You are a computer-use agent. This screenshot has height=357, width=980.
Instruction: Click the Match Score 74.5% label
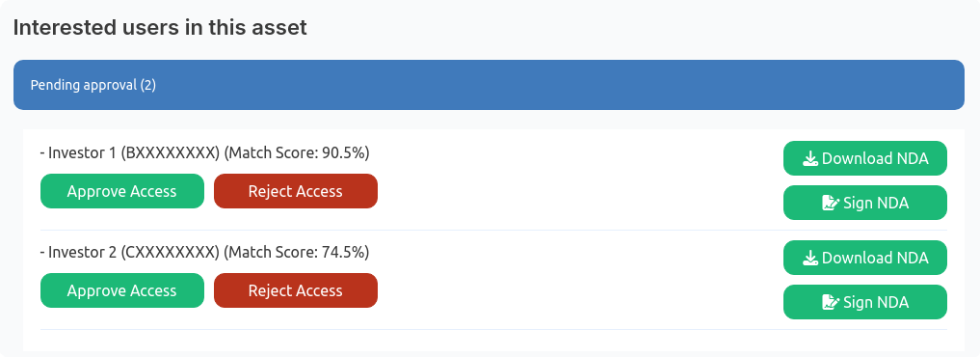click(x=297, y=253)
